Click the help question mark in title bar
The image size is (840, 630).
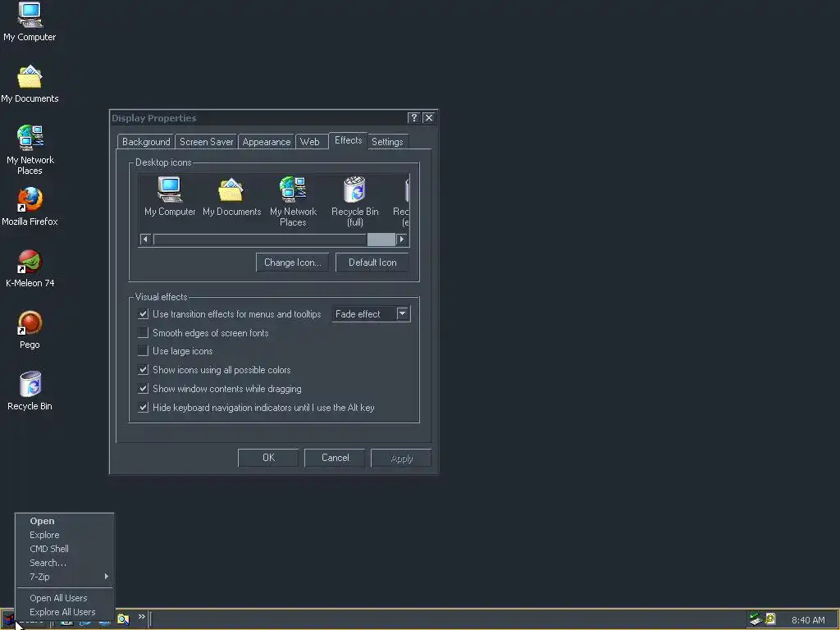tap(413, 118)
